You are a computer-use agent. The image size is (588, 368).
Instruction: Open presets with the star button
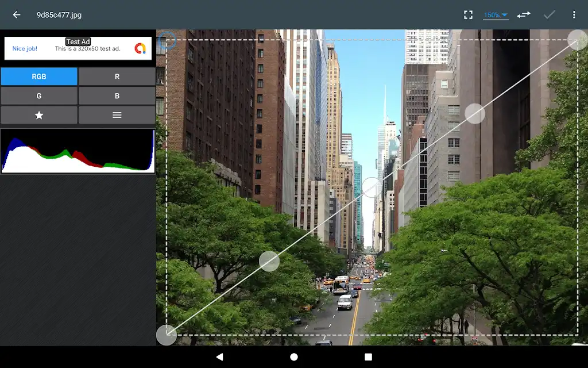[39, 115]
